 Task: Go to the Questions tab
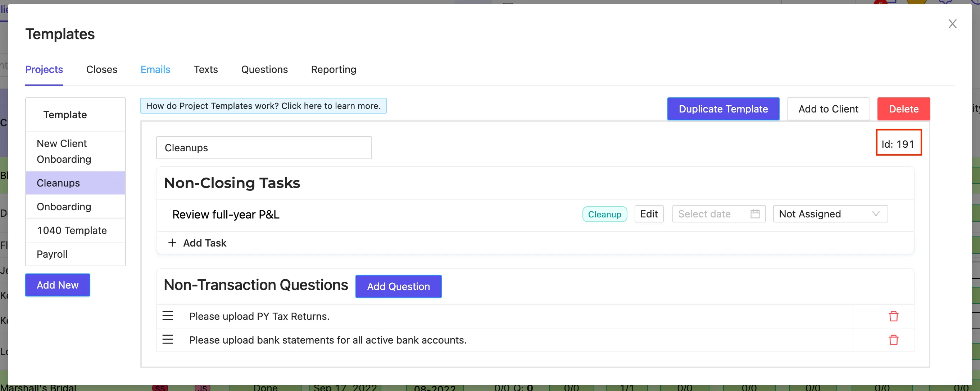264,69
